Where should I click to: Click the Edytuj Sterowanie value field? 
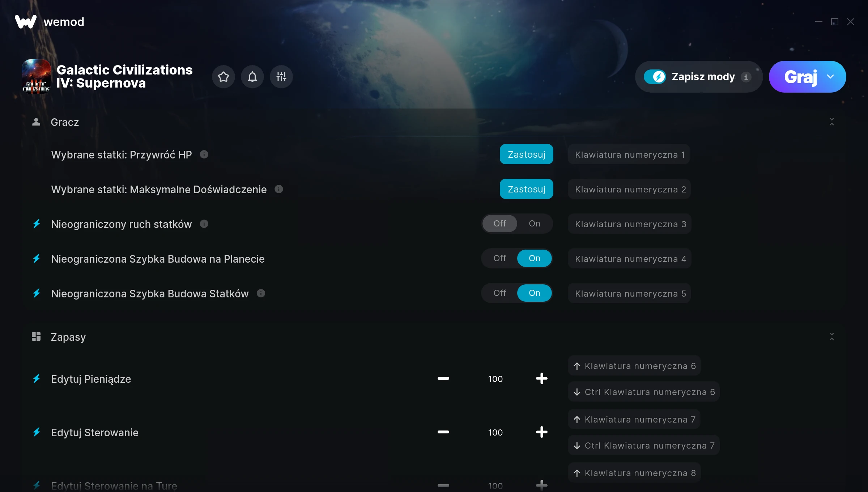(x=495, y=432)
